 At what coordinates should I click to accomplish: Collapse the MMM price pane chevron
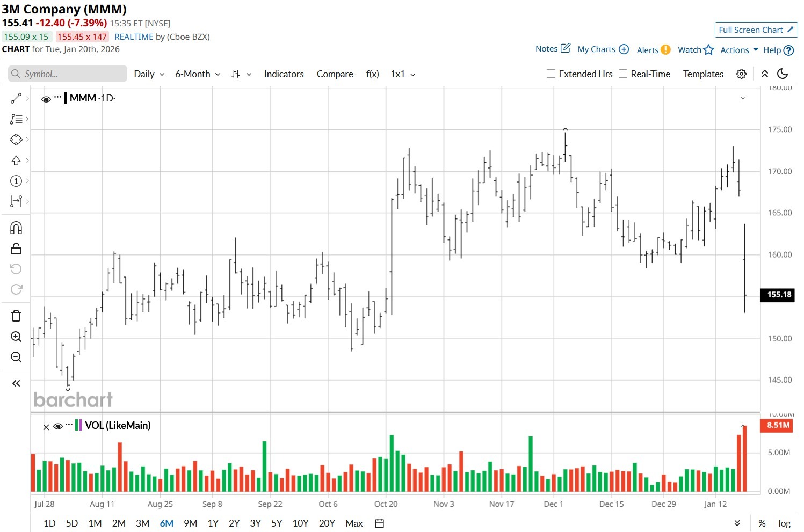pos(743,98)
